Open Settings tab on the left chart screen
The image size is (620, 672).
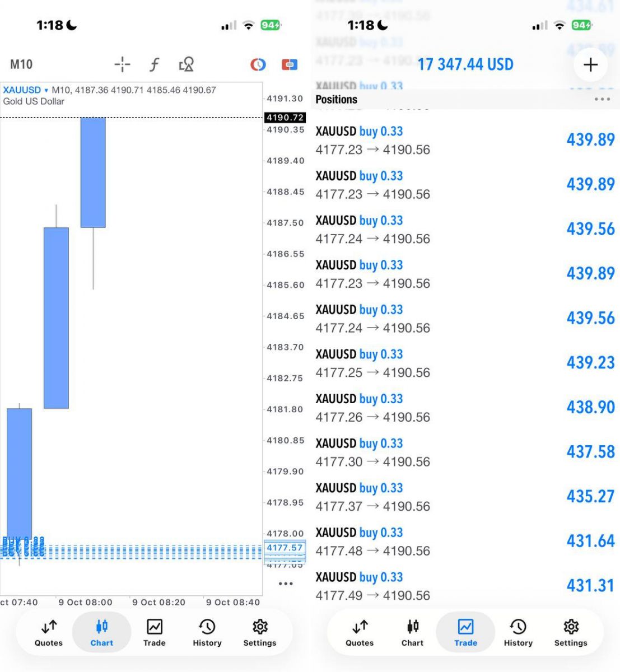tap(260, 632)
